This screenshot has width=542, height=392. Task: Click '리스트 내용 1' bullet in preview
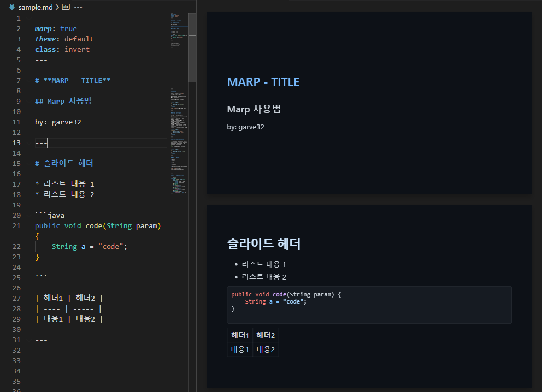tap(264, 264)
